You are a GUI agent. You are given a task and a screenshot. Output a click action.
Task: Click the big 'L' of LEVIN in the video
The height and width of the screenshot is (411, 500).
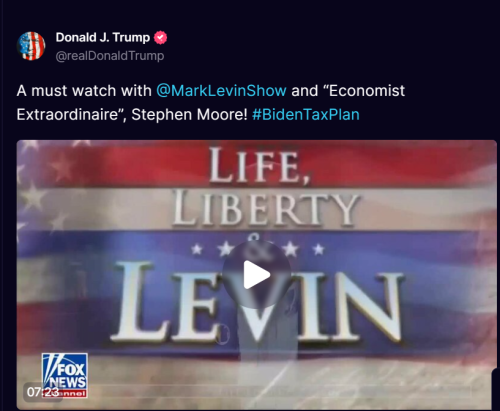pos(139,302)
